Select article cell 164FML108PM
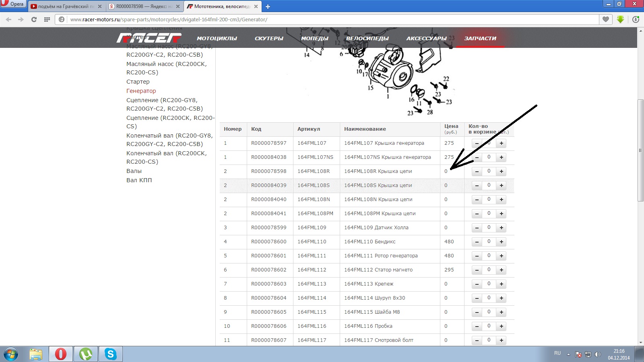The width and height of the screenshot is (644, 362). [x=316, y=214]
